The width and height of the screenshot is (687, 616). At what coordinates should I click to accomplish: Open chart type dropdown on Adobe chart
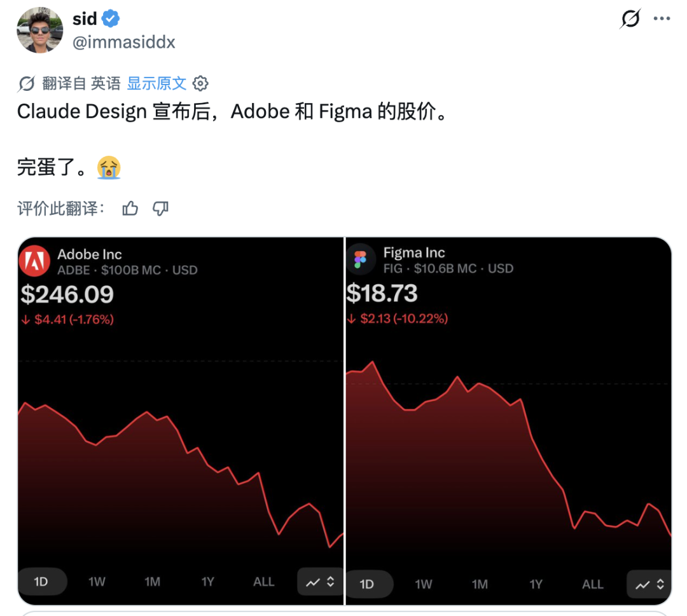(x=320, y=582)
